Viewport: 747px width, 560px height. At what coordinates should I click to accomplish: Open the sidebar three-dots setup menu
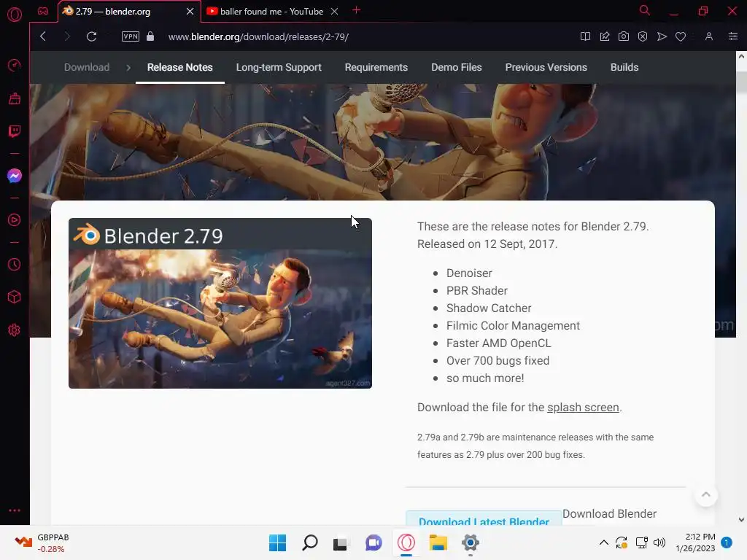[x=15, y=510]
